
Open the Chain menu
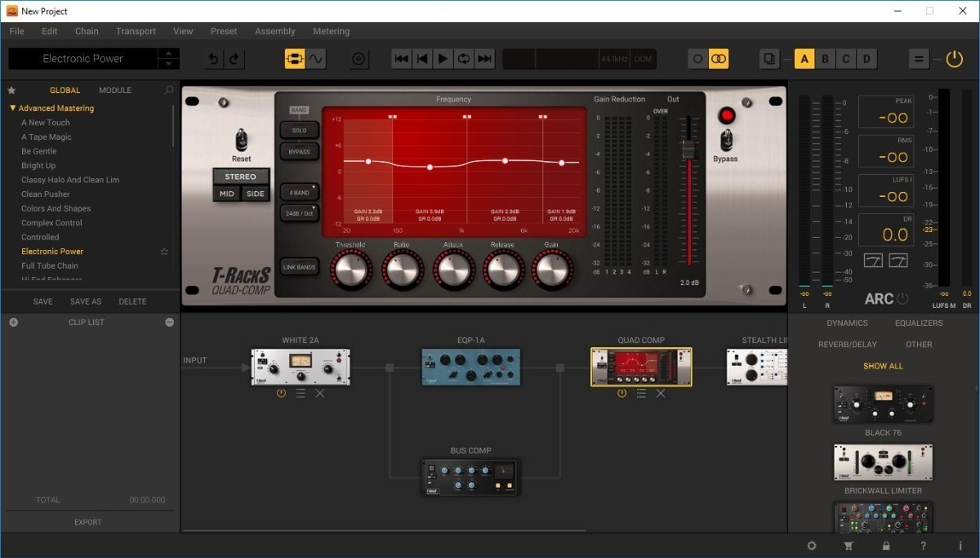tap(87, 31)
